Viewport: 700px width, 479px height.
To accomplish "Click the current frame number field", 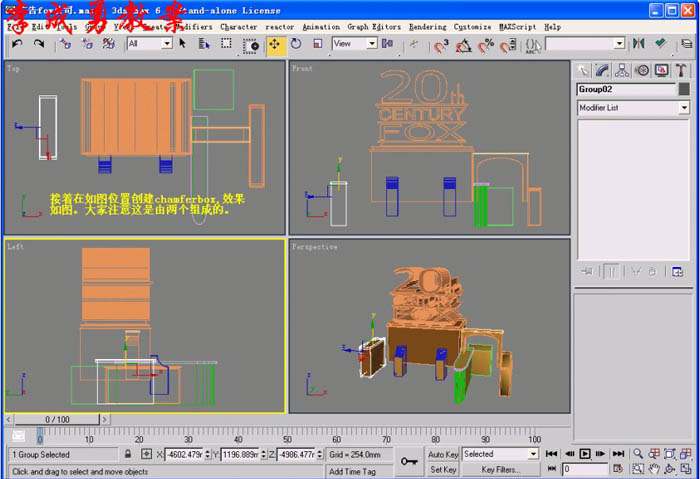I will [585, 469].
